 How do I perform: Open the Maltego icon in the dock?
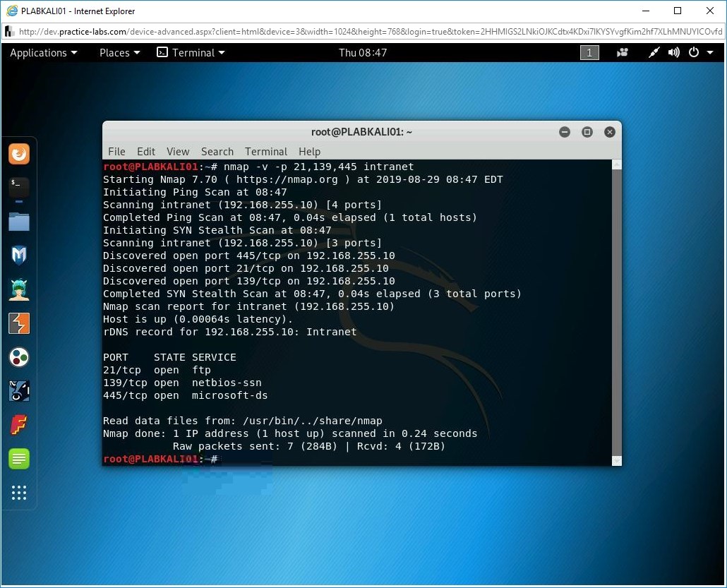coord(19,357)
